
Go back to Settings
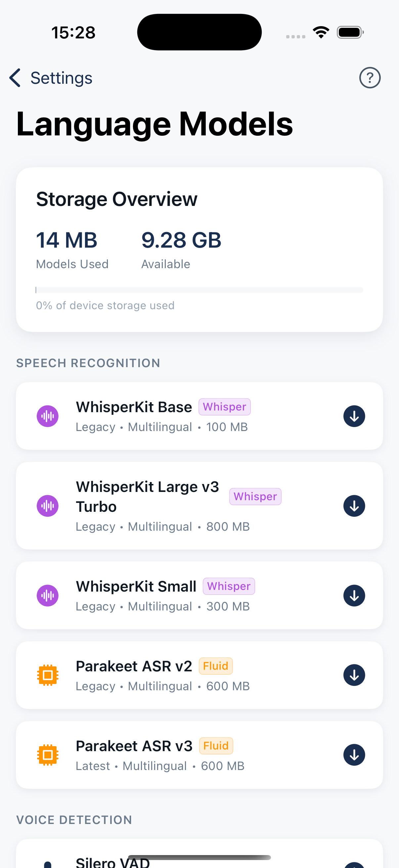click(61, 78)
